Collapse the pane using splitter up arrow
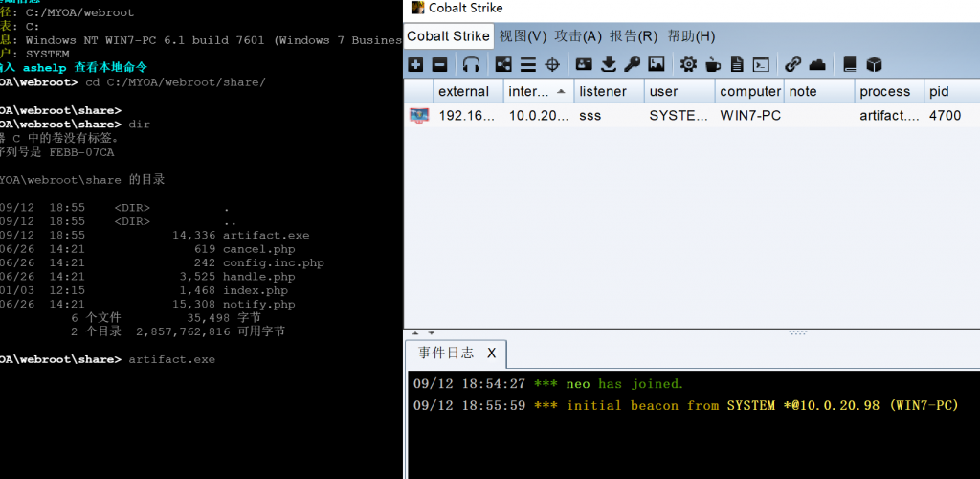The height and width of the screenshot is (479, 980). [413, 333]
